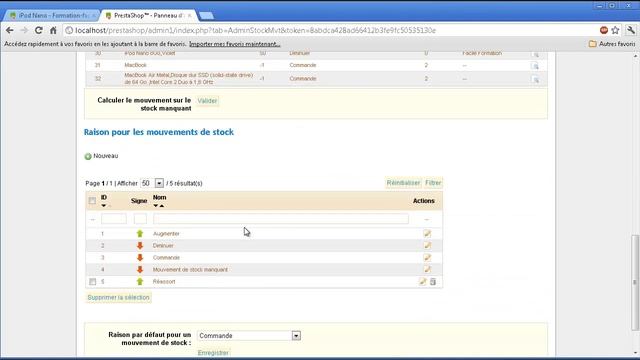Open a new browser tab
This screenshot has width=640, height=360.
point(207,16)
